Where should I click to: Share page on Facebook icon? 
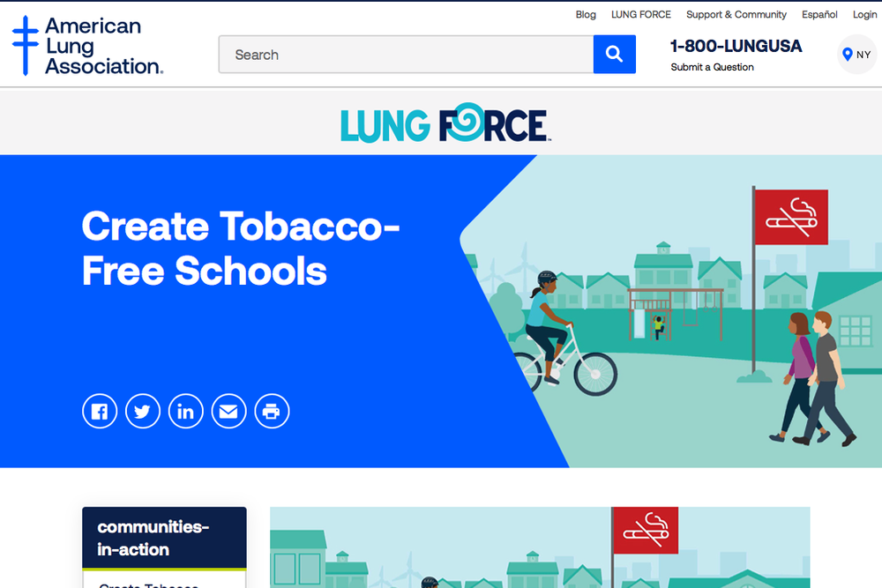(100, 412)
